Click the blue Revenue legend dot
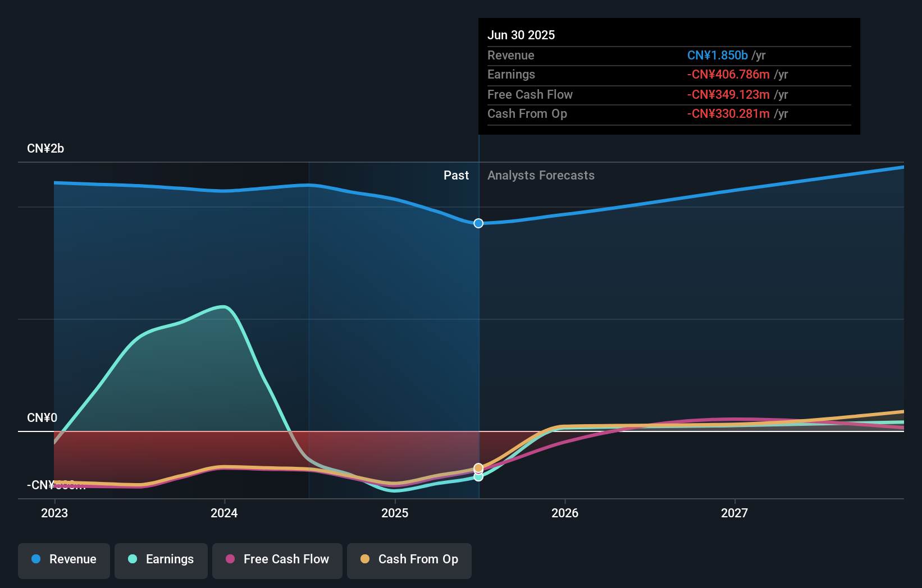Viewport: 922px width, 588px height. click(x=36, y=559)
